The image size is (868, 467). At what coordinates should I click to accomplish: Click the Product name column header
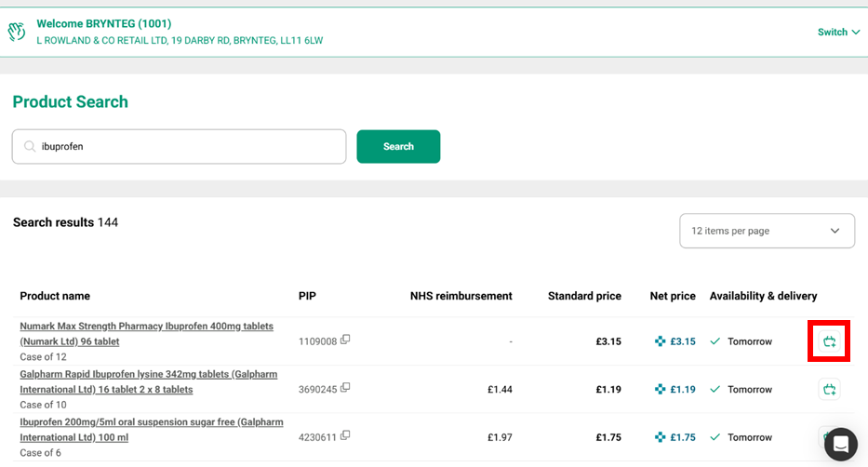point(55,296)
